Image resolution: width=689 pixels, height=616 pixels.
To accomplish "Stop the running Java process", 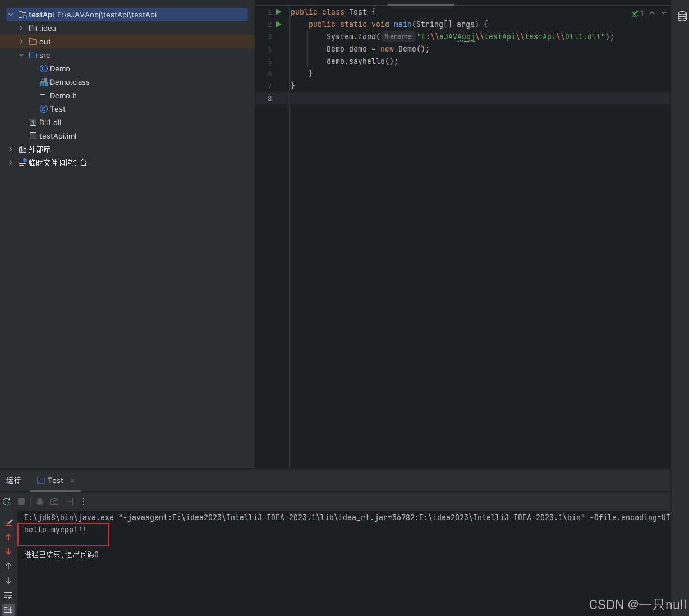I will (x=20, y=501).
